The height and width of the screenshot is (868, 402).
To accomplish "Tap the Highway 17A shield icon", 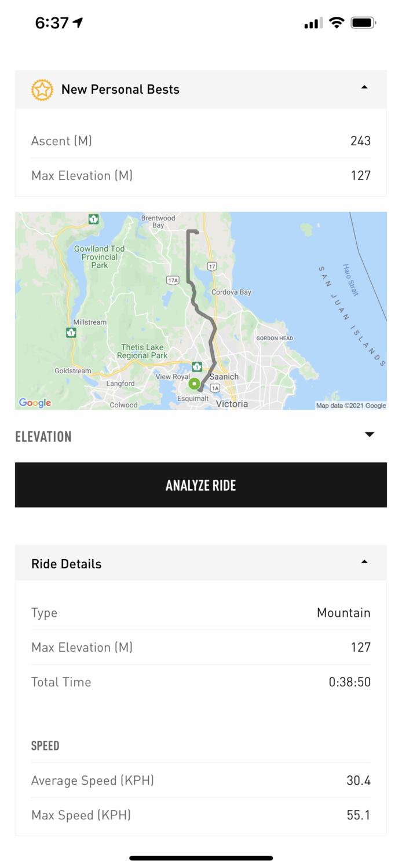I will [x=173, y=280].
